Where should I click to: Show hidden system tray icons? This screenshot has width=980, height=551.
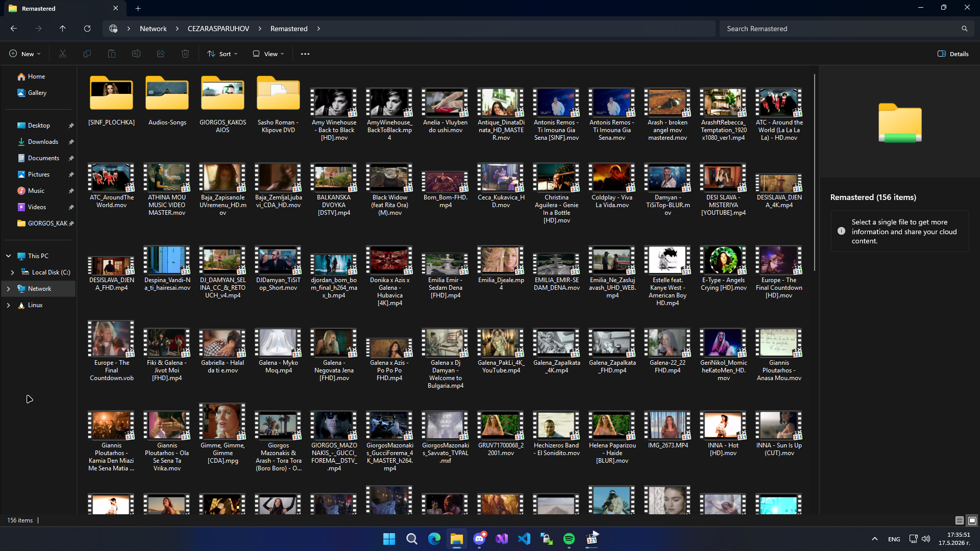(875, 539)
